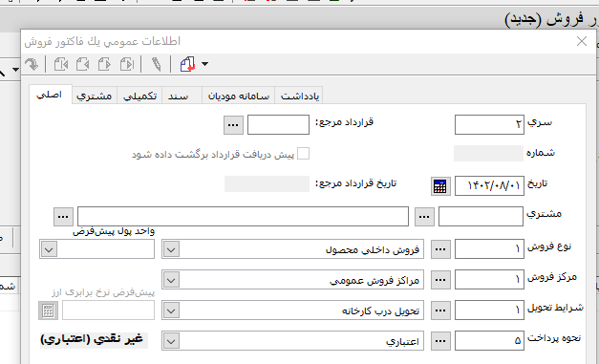Browse button for مرکز فروش
The width and height of the screenshot is (599, 364).
[440, 280]
